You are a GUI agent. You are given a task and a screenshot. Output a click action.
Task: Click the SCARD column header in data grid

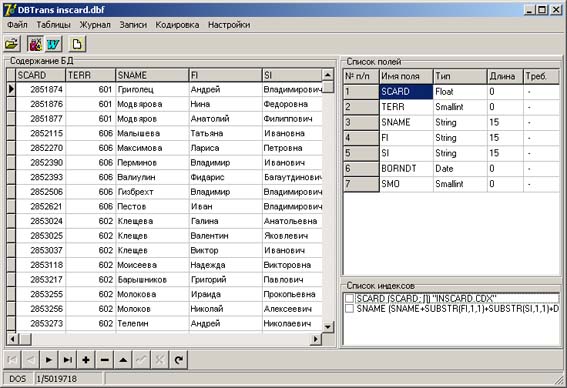[40, 75]
